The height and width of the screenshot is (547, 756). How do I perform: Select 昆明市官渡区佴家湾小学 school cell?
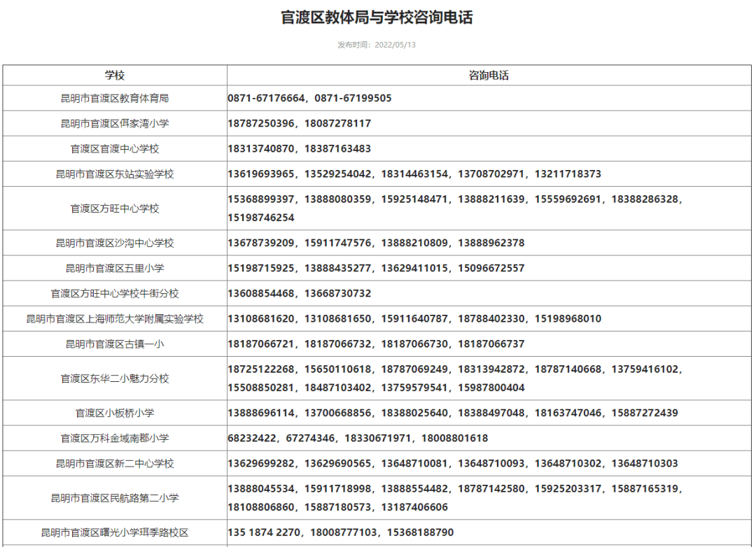[x=115, y=123]
